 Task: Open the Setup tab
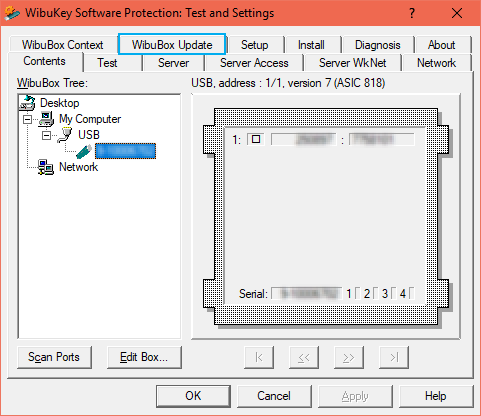click(x=255, y=45)
